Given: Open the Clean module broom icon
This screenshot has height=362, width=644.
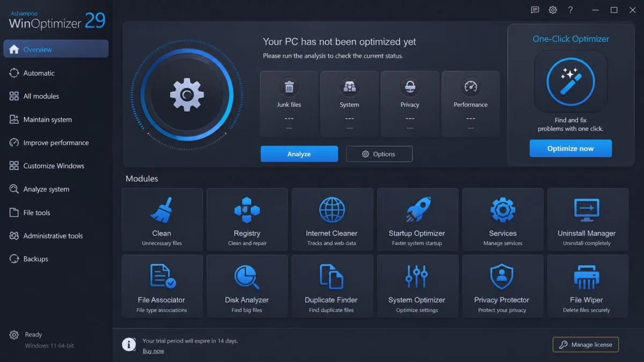Looking at the screenshot, I should coord(162,210).
